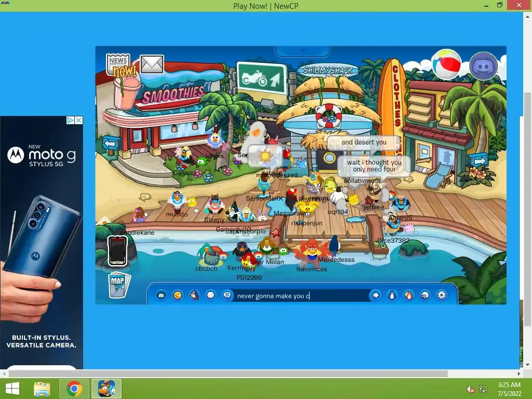Open the player card penguin icon

392,296
